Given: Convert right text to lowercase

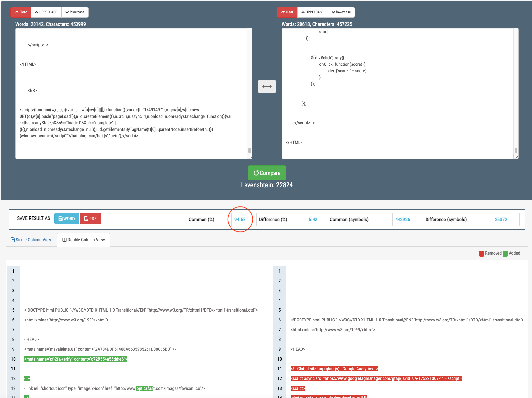Looking at the screenshot, I should [x=341, y=12].
